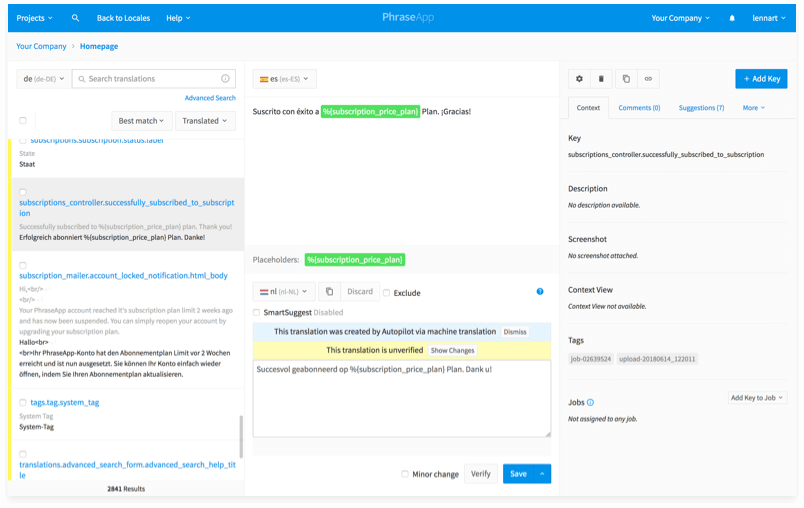Open the Help dropdown menu

(x=178, y=18)
